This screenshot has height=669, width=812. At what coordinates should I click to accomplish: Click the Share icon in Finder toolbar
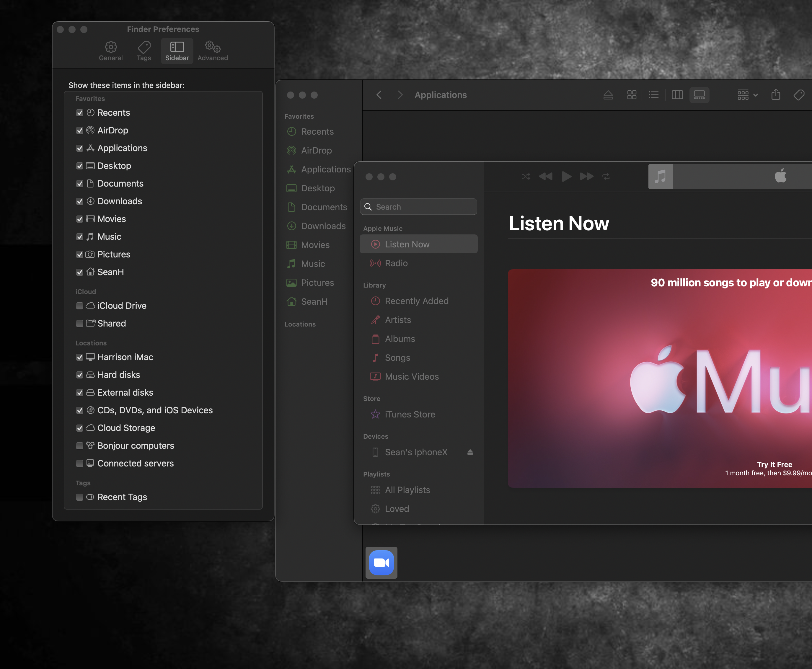pyautogui.click(x=775, y=95)
